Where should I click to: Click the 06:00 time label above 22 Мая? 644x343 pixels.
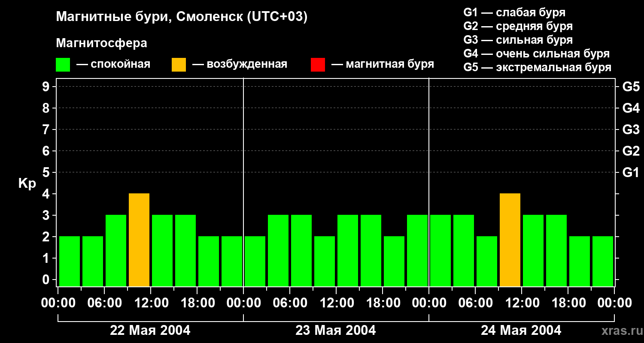tap(104, 303)
